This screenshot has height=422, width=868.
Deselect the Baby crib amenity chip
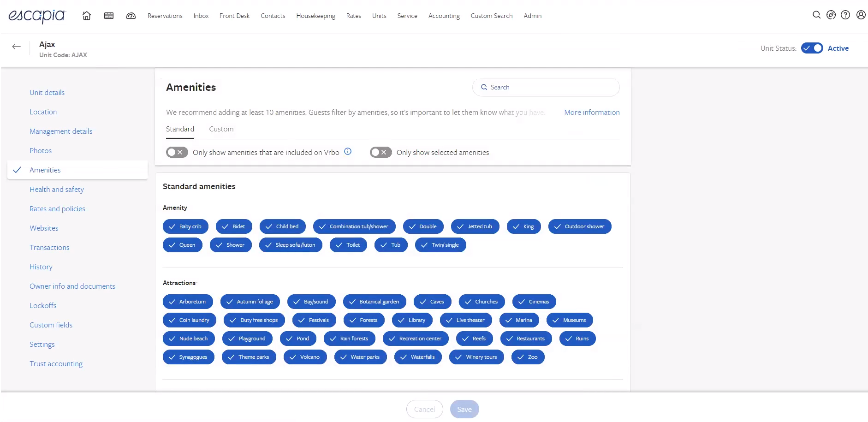185,226
